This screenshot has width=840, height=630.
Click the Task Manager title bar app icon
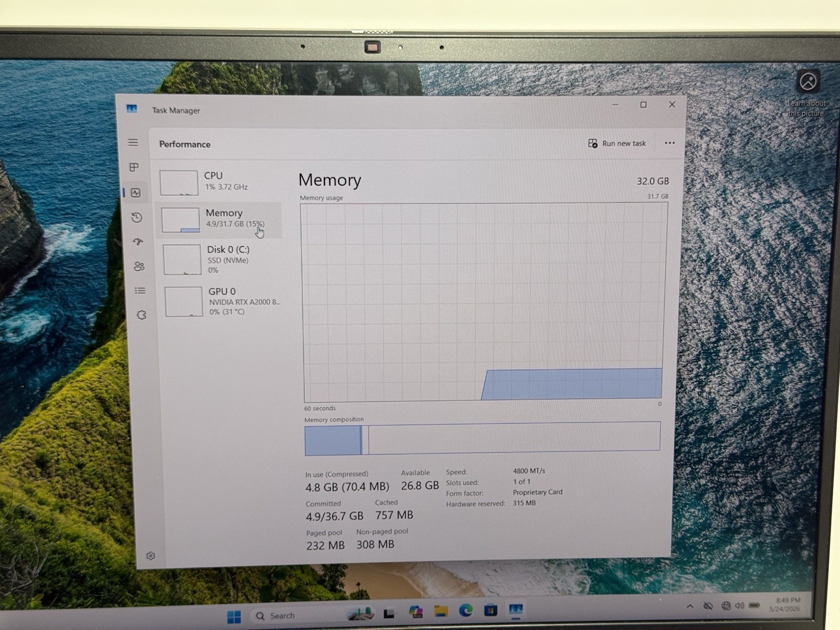coord(132,109)
